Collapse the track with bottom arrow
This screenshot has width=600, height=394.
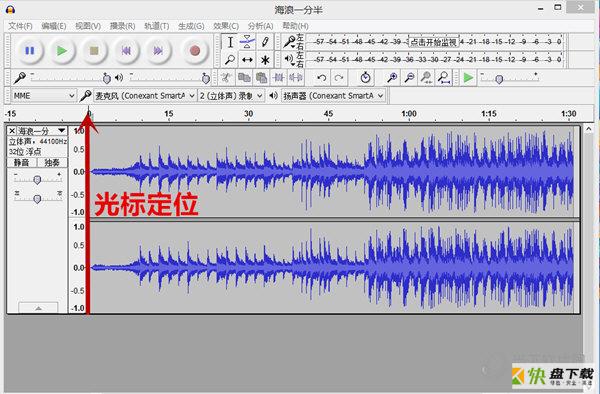[38, 308]
